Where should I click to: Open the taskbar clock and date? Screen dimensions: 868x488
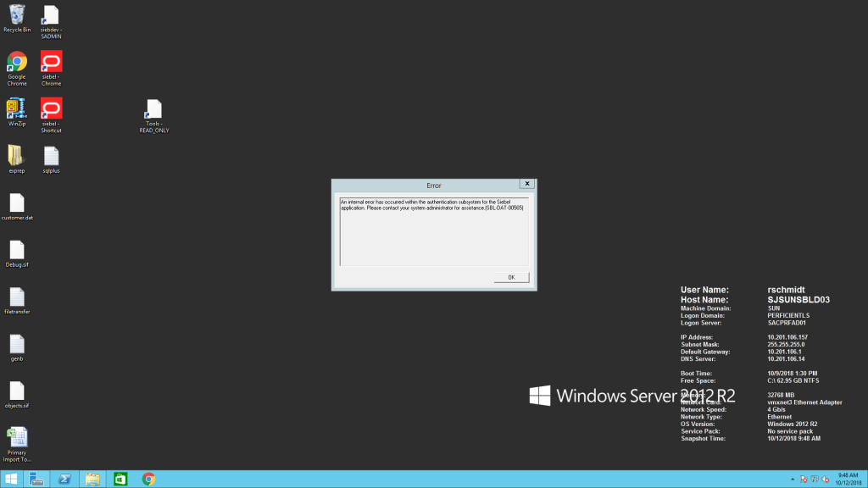[x=847, y=479]
